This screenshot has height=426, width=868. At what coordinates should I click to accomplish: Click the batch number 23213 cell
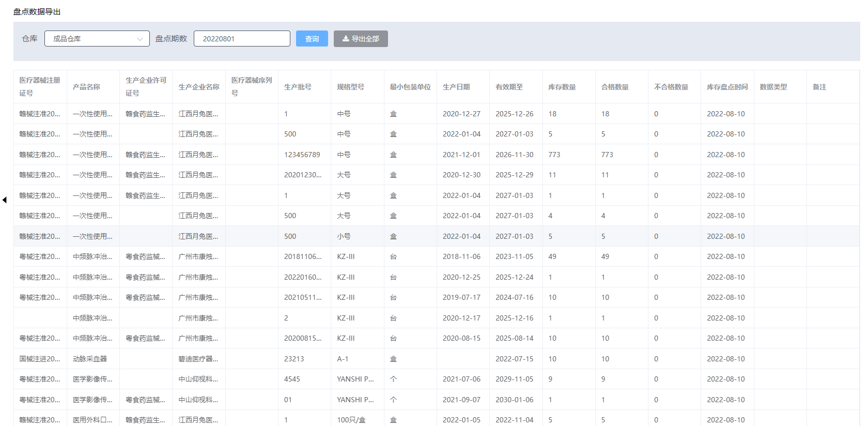click(294, 359)
